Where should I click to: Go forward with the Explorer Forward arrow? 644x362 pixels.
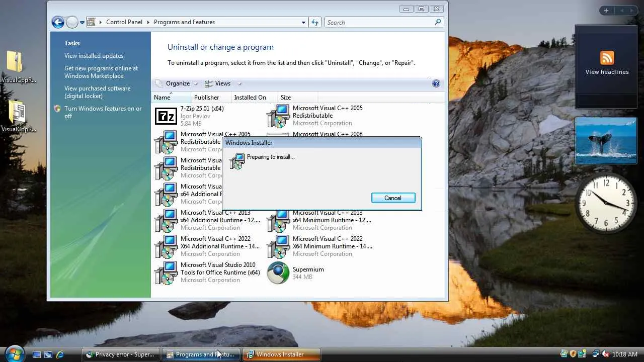pyautogui.click(x=72, y=22)
